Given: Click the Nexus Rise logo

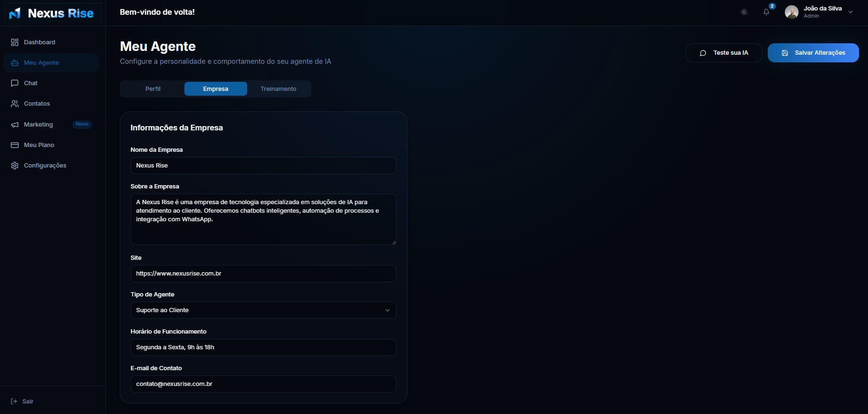Looking at the screenshot, I should pyautogui.click(x=52, y=13).
